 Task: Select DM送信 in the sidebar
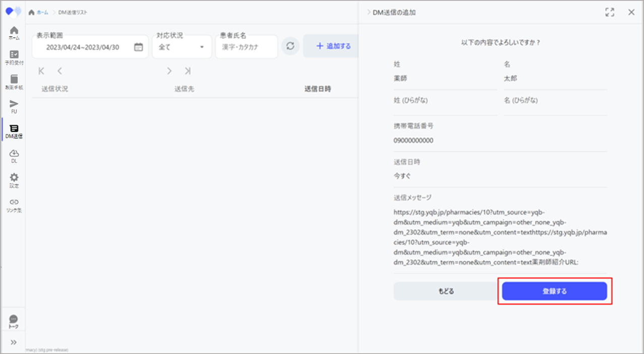pos(14,130)
